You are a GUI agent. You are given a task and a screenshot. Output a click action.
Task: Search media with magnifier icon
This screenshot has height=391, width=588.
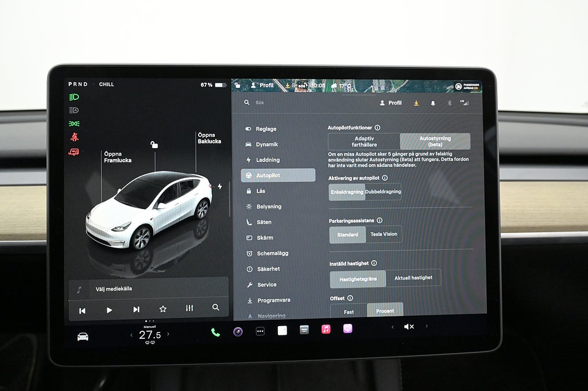point(216,308)
